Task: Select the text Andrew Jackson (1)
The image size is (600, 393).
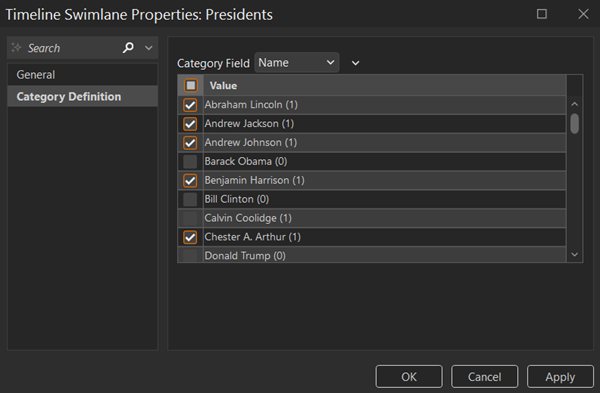Action: (249, 124)
